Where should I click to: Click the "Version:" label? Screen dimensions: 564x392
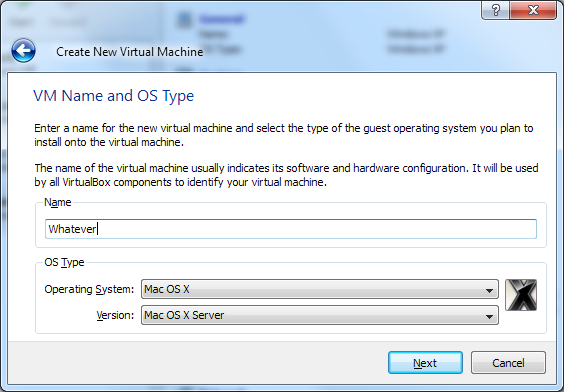(115, 315)
